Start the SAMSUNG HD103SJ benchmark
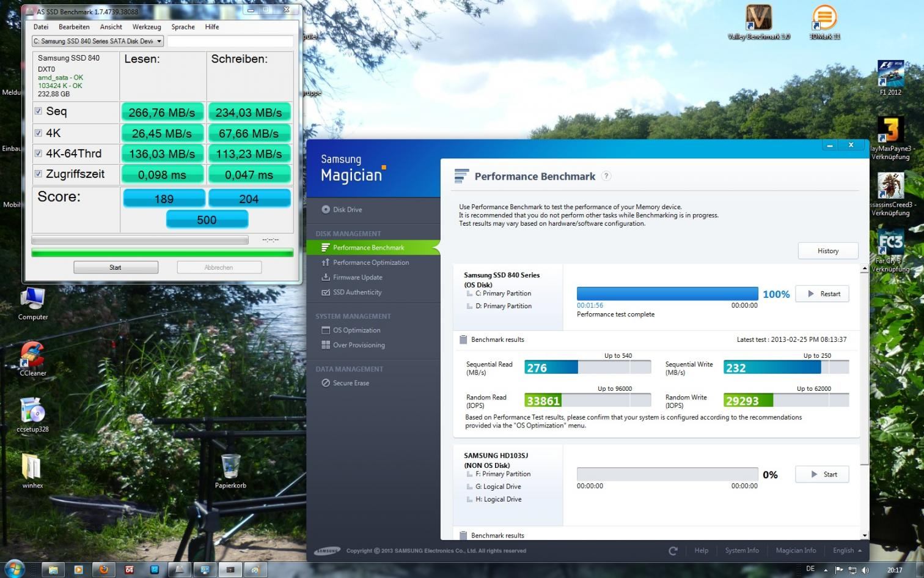Screen dimensions: 924x578 click(x=822, y=474)
